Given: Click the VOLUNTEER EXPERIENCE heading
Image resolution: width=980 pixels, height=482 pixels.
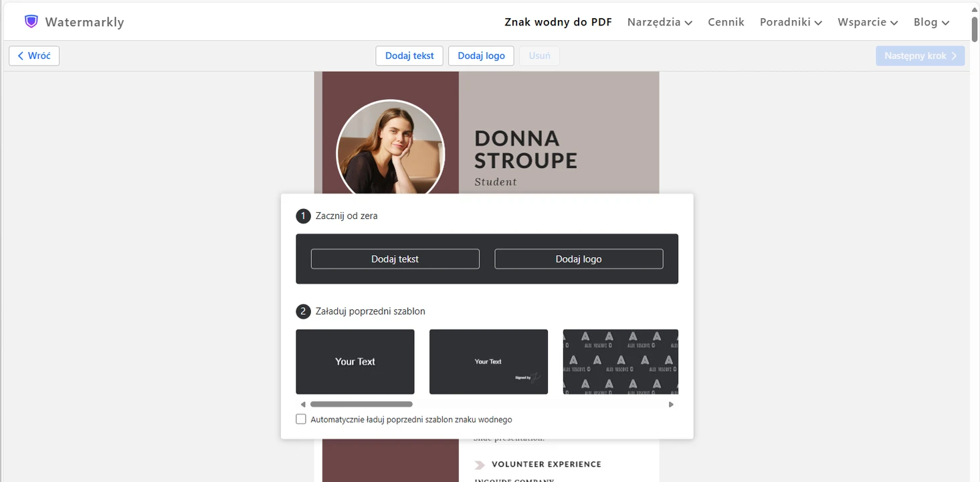Looking at the screenshot, I should click(x=547, y=464).
